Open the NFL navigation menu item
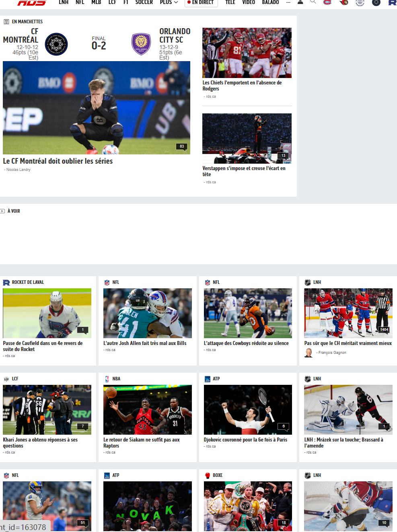 pyautogui.click(x=80, y=2)
